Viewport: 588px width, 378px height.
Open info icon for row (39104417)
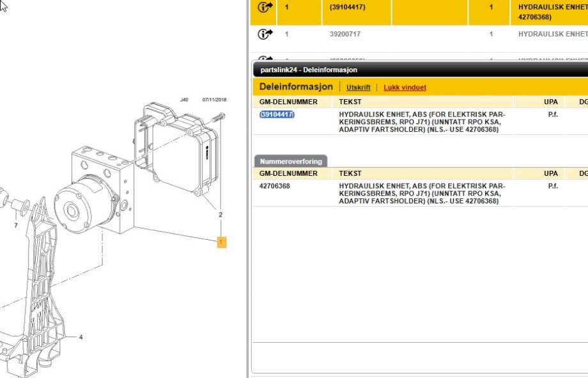265,7
